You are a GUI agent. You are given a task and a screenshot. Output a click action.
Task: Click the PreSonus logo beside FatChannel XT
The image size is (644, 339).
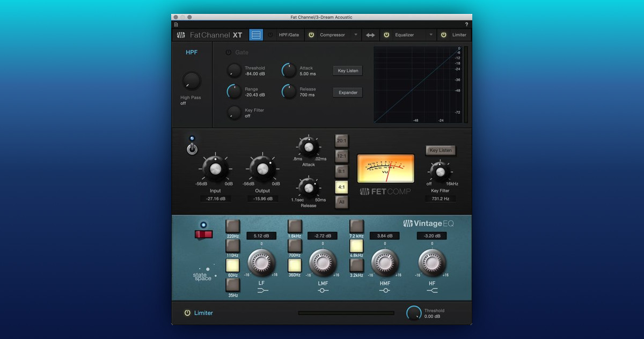pos(181,35)
